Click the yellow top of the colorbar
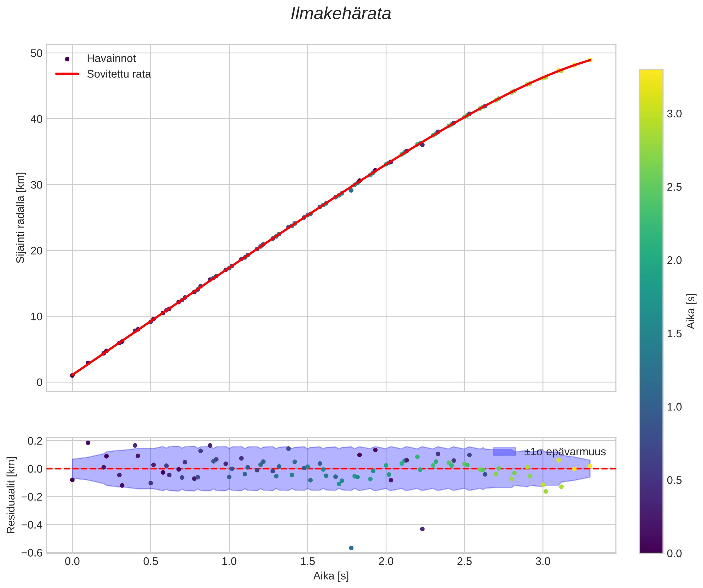The image size is (703, 588). coord(651,74)
